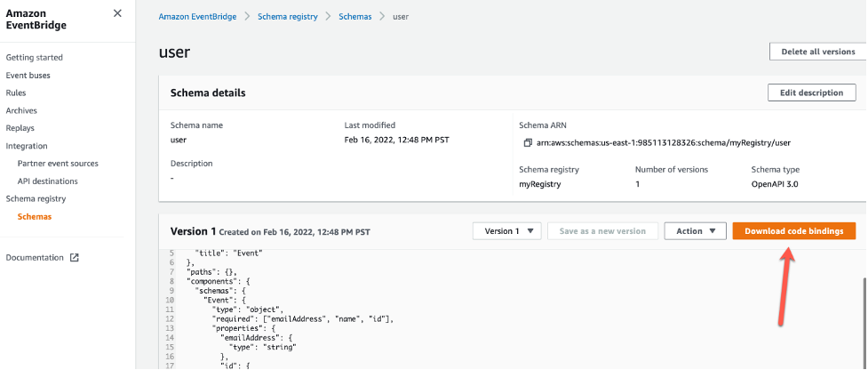Open Replays in navigation
Image resolution: width=868 pixels, height=370 pixels.
[x=20, y=128]
